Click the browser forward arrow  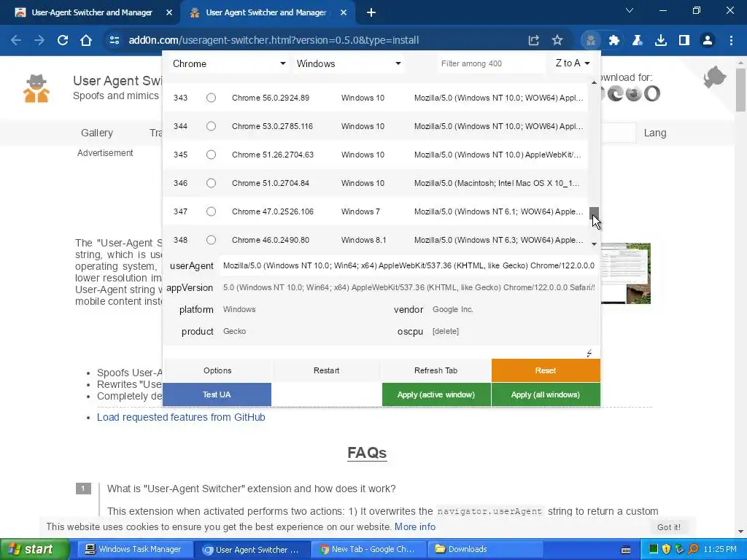click(39, 41)
